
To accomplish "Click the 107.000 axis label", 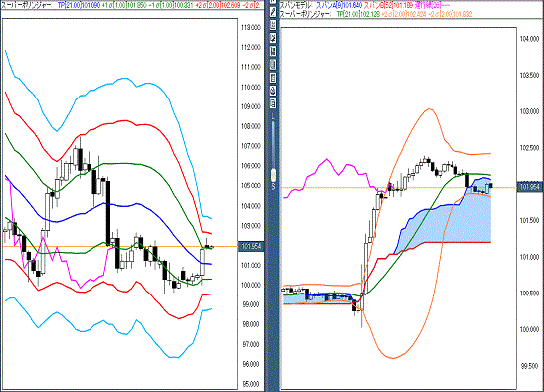I will 251,146.
